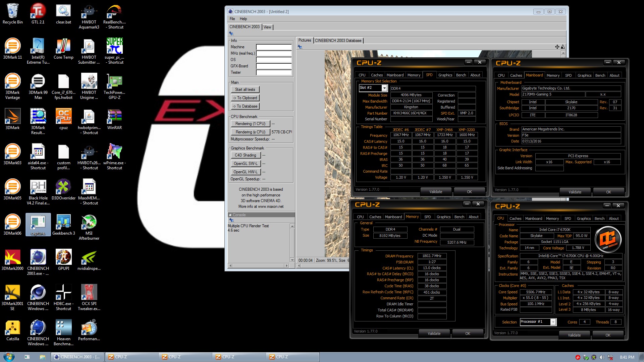The width and height of the screenshot is (644, 362).
Task: Open nvidiaInspector desktop icon
Action: 89,260
